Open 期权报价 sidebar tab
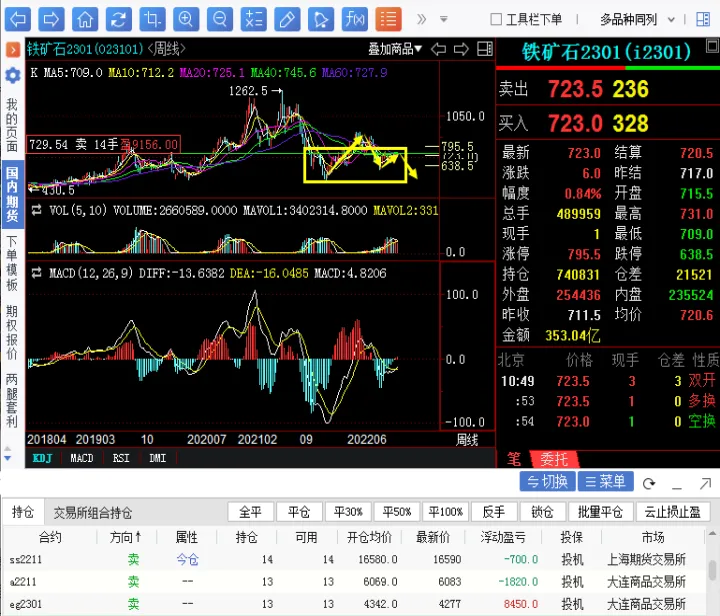 (x=12, y=332)
